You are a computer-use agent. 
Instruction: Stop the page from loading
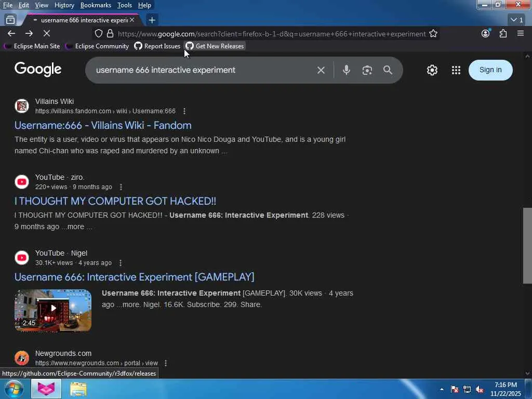click(47, 33)
